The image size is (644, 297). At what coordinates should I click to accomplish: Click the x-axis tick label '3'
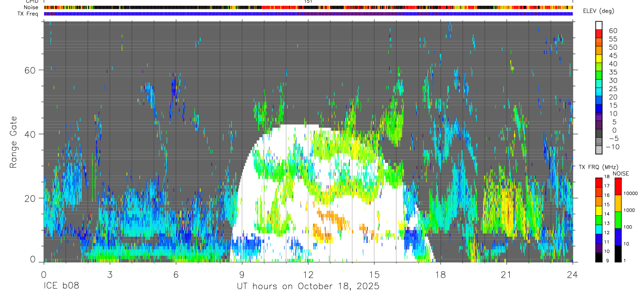point(110,274)
